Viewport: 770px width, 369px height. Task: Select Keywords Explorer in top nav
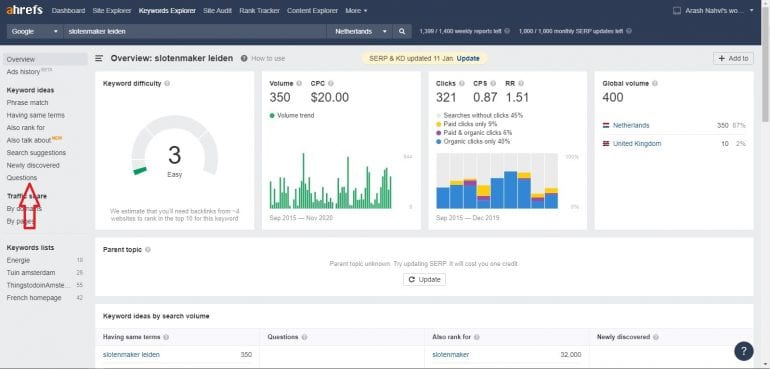167,10
